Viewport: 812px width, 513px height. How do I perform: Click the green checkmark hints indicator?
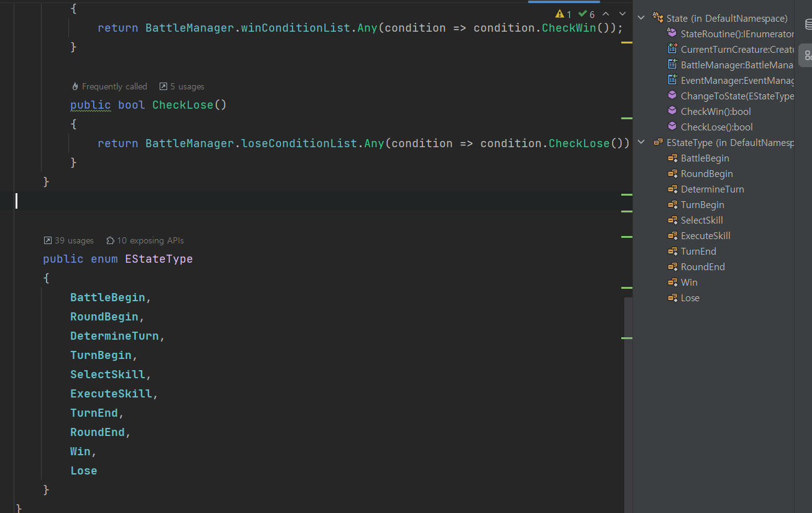[x=586, y=14]
